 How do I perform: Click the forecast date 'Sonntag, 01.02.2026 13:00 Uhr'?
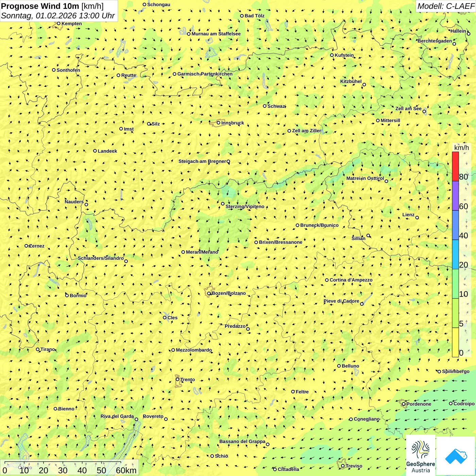pos(58,16)
